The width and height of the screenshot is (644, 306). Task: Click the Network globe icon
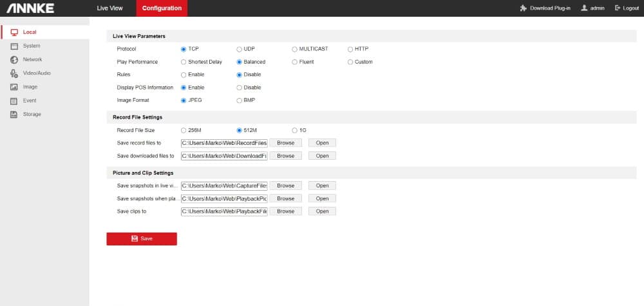[x=14, y=59]
